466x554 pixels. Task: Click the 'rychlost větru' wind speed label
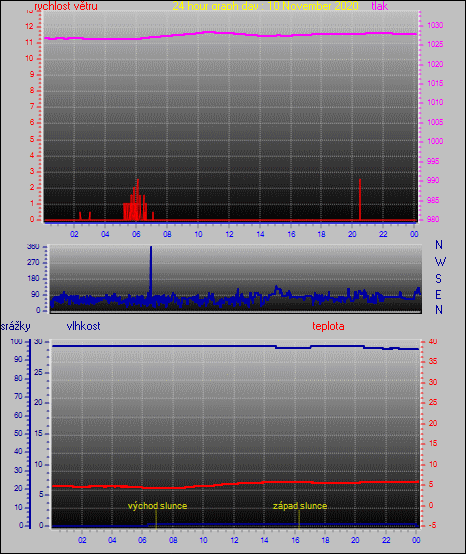point(66,6)
